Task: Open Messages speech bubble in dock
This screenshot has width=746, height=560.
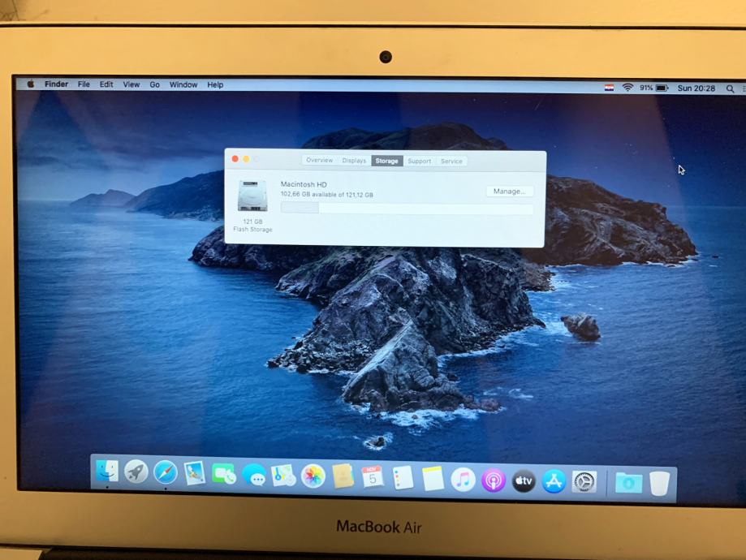Action: 254,475
